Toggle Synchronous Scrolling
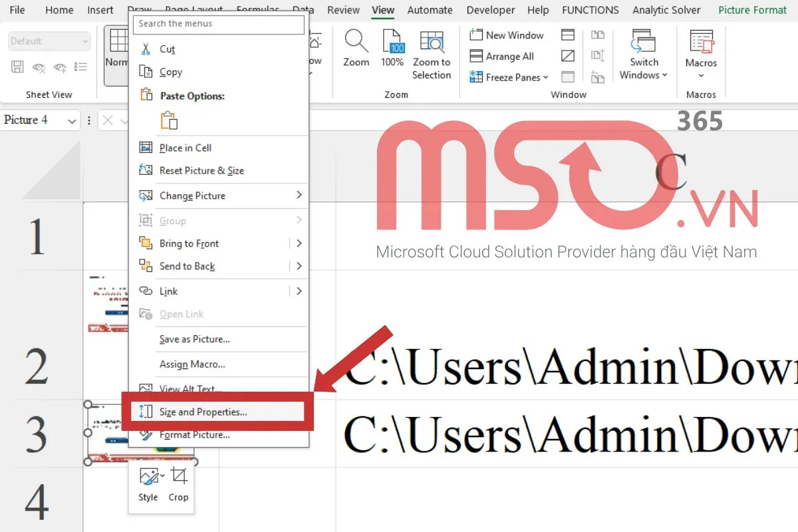Viewport: 798px width, 532px height. (x=597, y=56)
